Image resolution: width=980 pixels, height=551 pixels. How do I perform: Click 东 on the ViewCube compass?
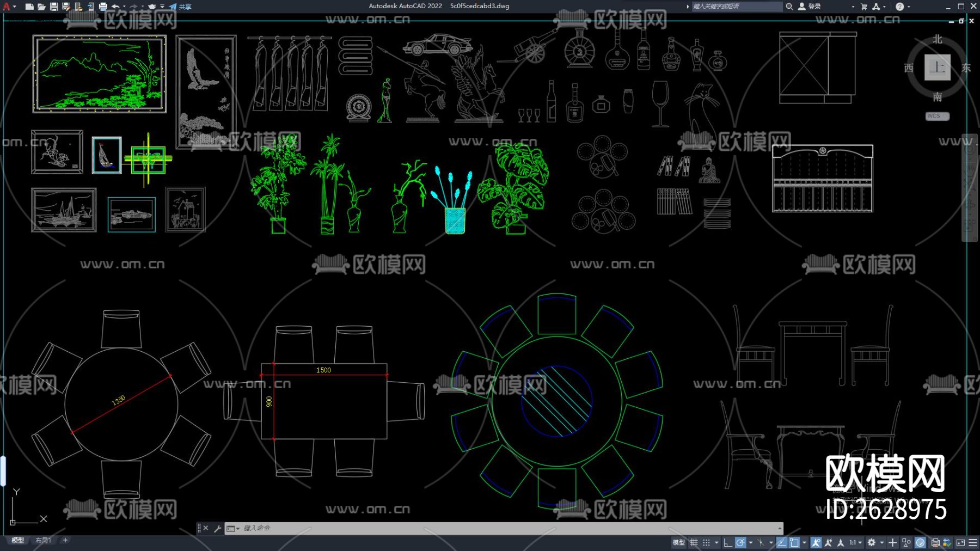[966, 68]
